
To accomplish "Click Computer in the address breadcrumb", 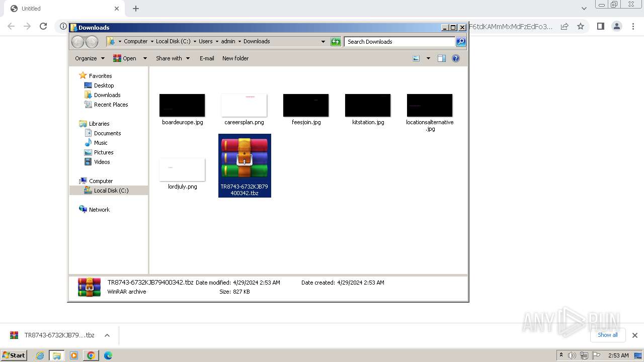I will point(135,42).
